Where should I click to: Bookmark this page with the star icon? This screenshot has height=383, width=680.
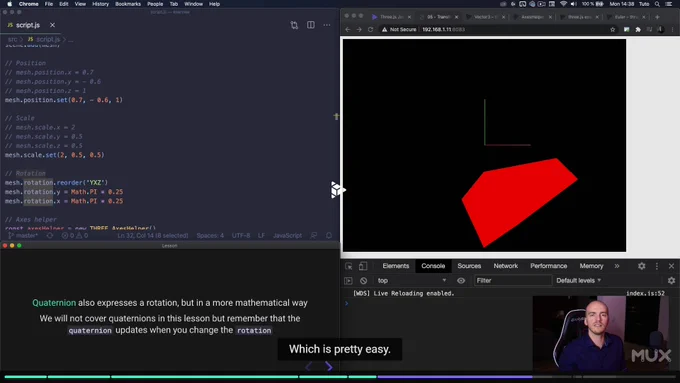point(613,29)
